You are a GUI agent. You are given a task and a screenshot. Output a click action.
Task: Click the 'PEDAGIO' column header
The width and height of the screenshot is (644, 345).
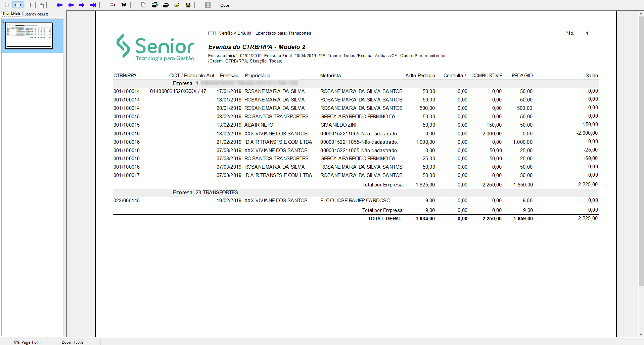pyautogui.click(x=522, y=76)
